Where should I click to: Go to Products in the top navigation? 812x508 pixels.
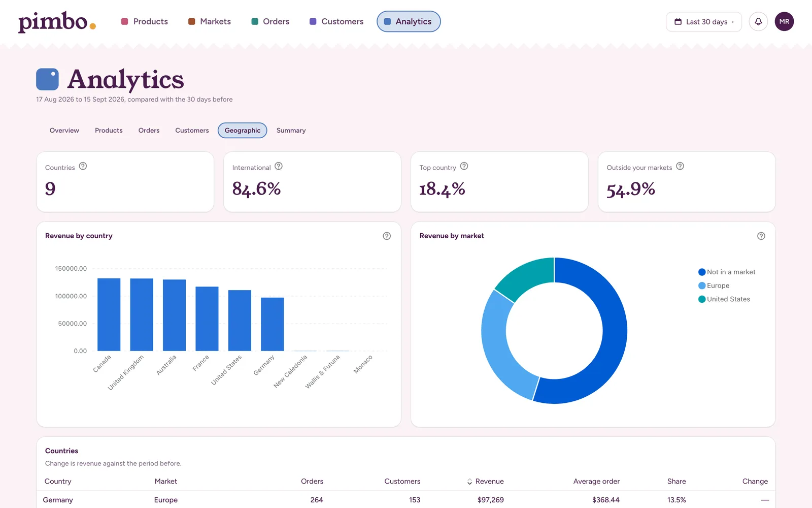(145, 21)
